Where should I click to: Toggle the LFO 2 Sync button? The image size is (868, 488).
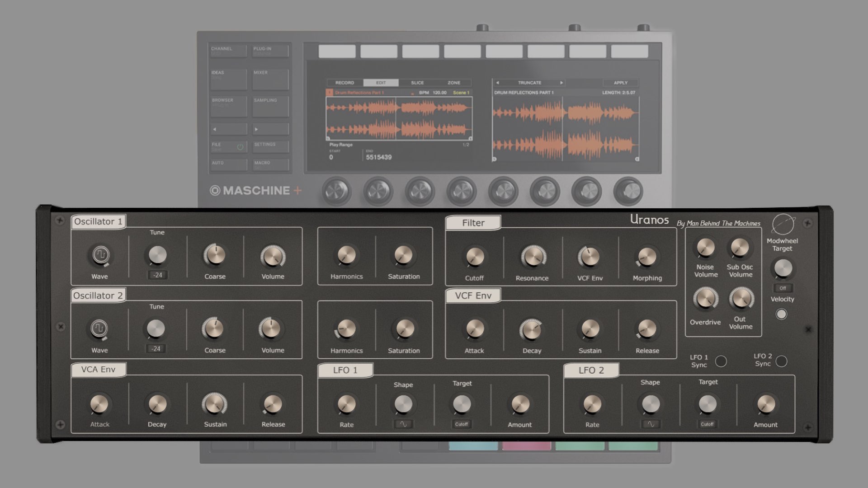click(x=781, y=361)
